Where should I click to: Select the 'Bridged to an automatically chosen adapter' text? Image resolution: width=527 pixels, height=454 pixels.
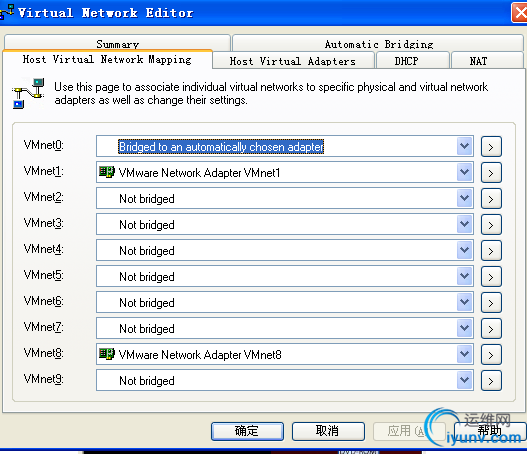[221, 147]
